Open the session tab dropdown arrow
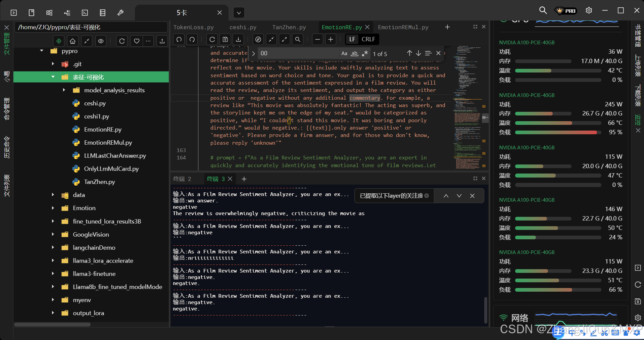This screenshot has height=340, width=644. [239, 13]
